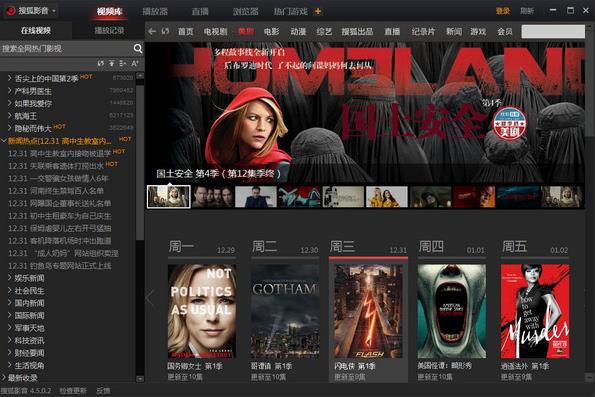This screenshot has height=397, width=595.
Task: Click the back arrow in navigation bar
Action: pyautogui.click(x=152, y=32)
